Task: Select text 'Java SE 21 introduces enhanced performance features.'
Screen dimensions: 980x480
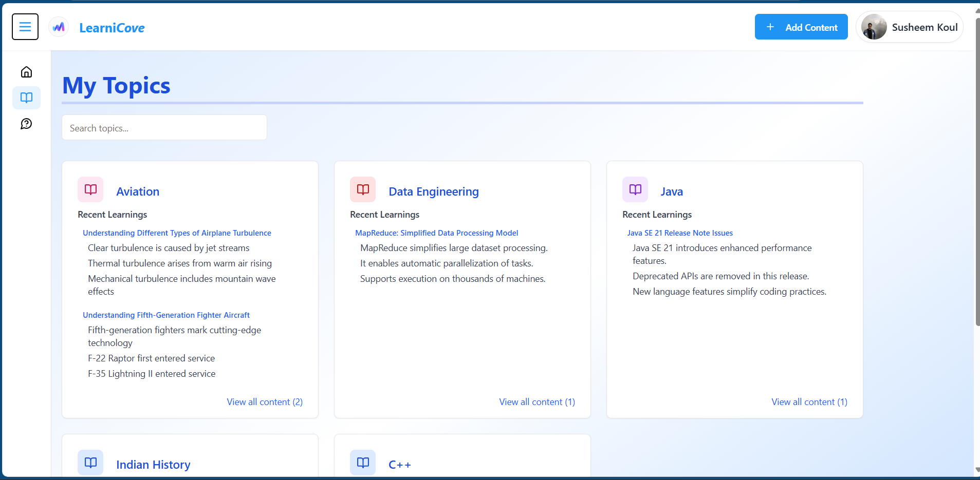Action: click(722, 254)
